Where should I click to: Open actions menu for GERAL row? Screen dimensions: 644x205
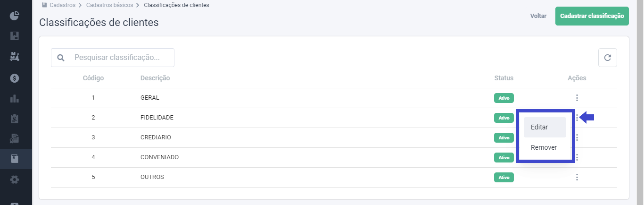[x=577, y=98]
